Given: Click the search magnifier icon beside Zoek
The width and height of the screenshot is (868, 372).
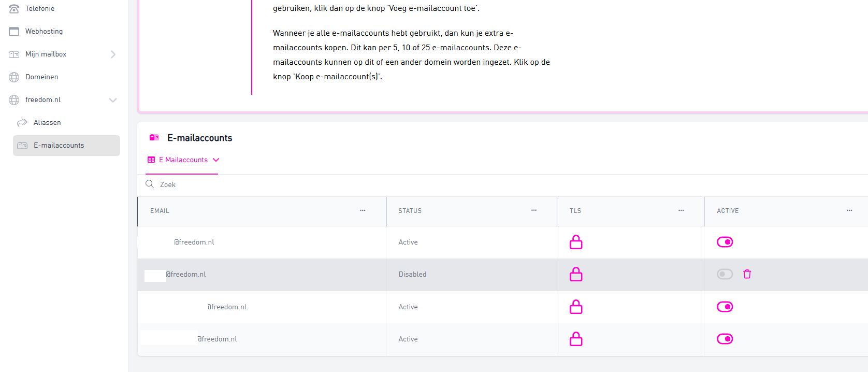Looking at the screenshot, I should (150, 184).
